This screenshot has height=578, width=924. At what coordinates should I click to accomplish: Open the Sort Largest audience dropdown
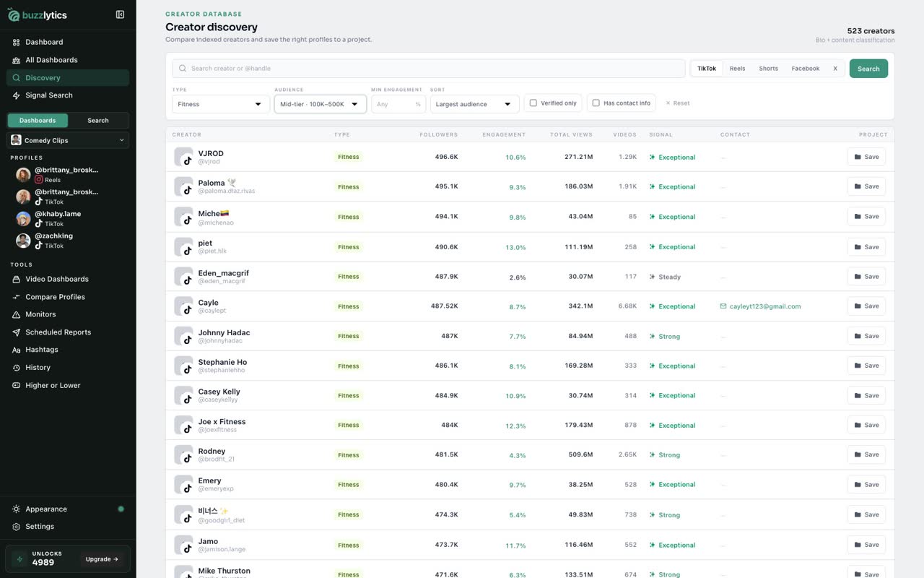pyautogui.click(x=475, y=104)
